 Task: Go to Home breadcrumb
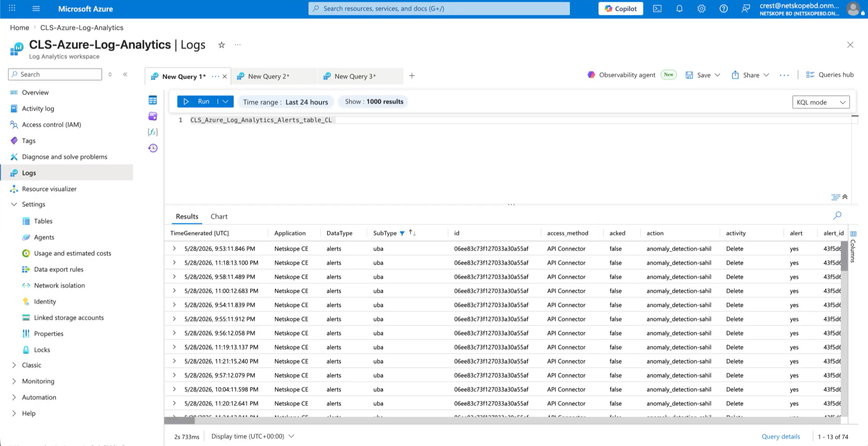tap(19, 28)
